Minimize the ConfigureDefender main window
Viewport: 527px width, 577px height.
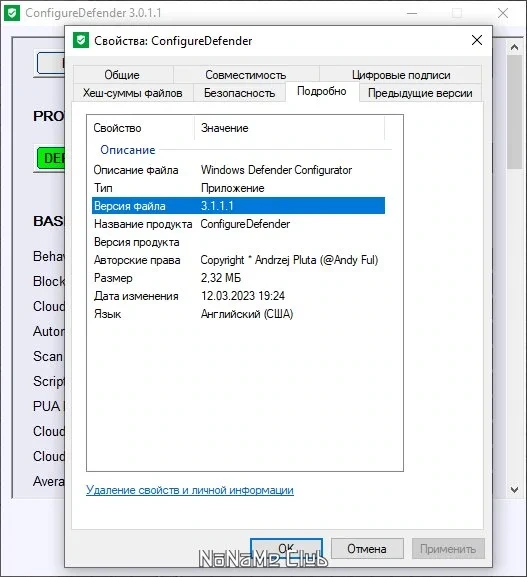click(x=412, y=13)
